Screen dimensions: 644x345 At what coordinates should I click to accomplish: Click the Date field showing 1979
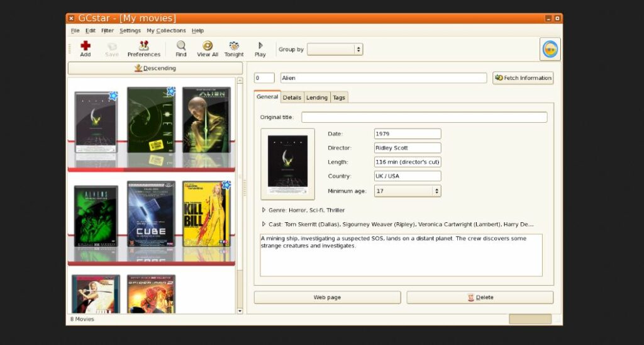(x=408, y=133)
